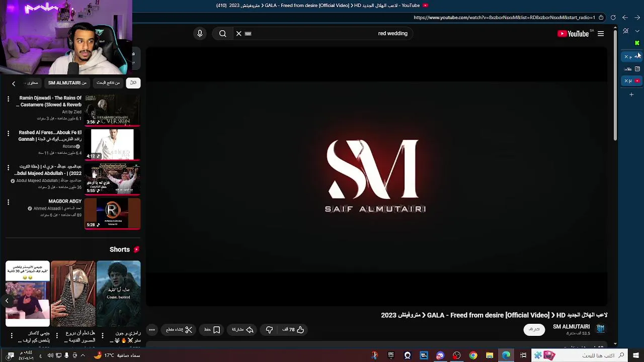Screen dimensions: 644x362
Task: Click the 'Rotana' channel name
Action: pyautogui.click(x=69, y=146)
